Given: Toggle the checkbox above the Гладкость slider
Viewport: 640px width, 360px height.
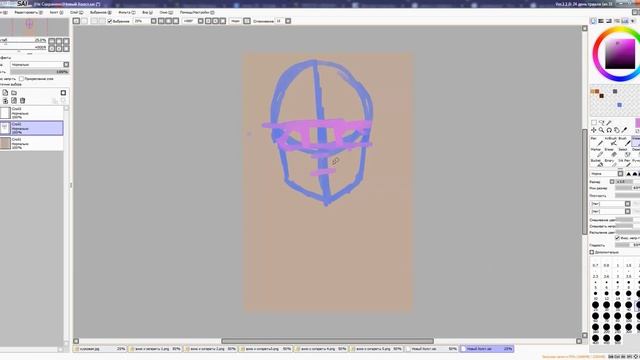Looking at the screenshot, I should tap(617, 238).
